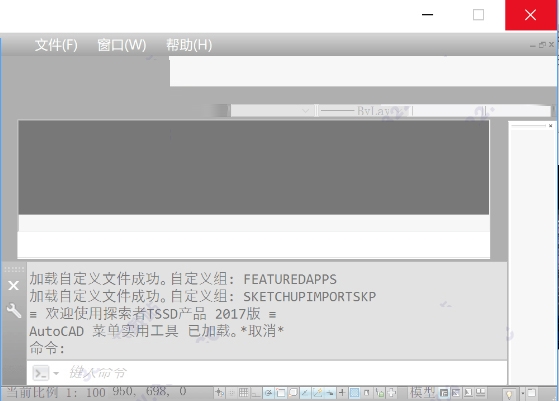Open command line settings wrench icon
559x401 pixels.
click(x=14, y=310)
